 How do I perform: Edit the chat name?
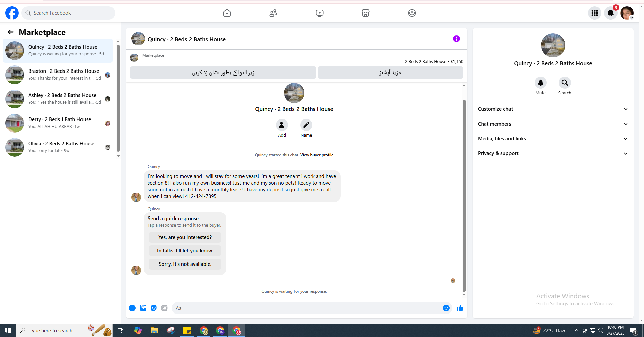306,125
